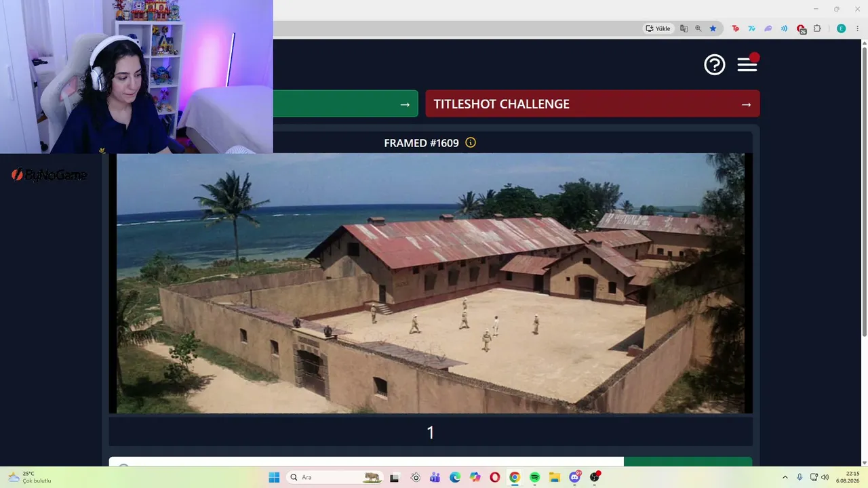Click the green submit button beside the guess field
Image resolution: width=868 pixels, height=488 pixels.
[x=688, y=462]
